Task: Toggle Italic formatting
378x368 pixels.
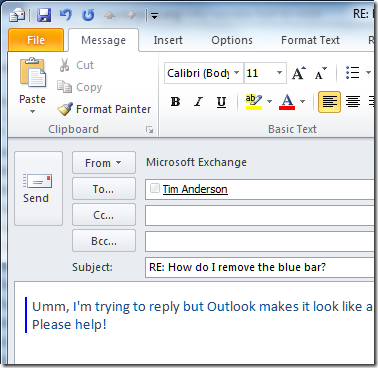Action: coord(198,102)
